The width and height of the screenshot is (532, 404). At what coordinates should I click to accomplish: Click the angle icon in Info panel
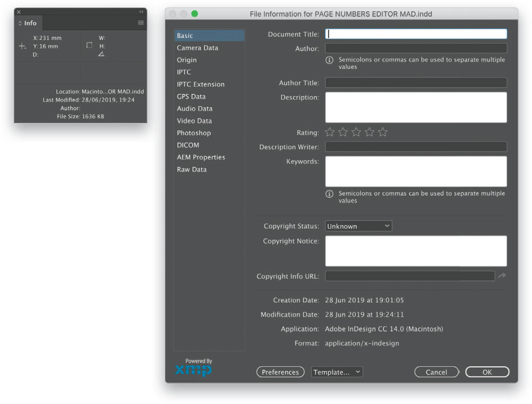pos(101,54)
